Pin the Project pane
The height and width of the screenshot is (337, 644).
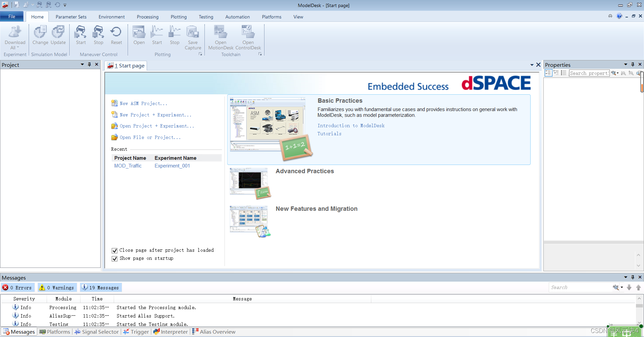tap(89, 64)
